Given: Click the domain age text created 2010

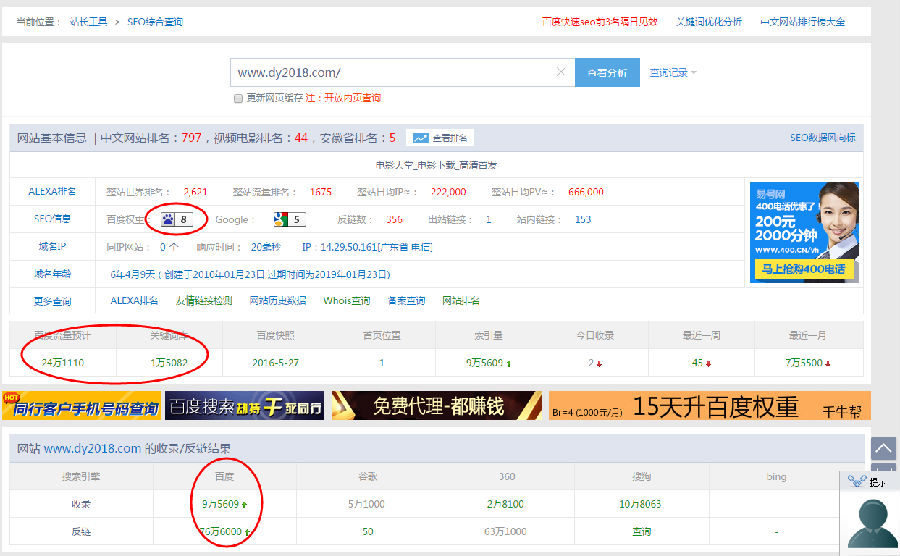Looking at the screenshot, I should pos(250,274).
